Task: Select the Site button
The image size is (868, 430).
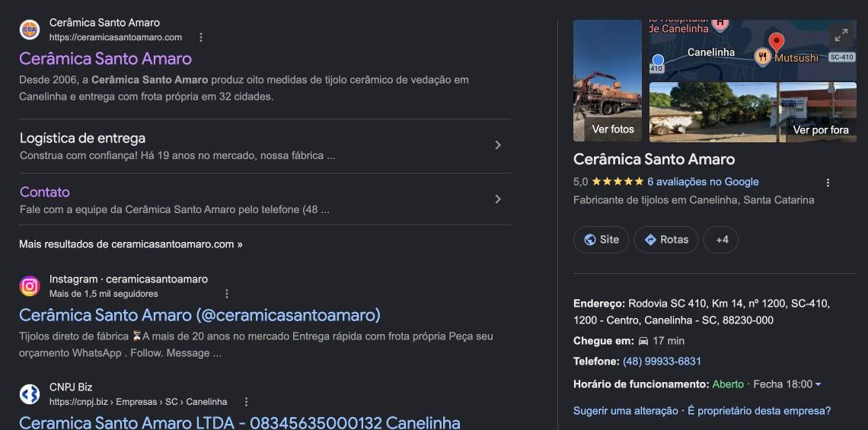Action: point(602,240)
